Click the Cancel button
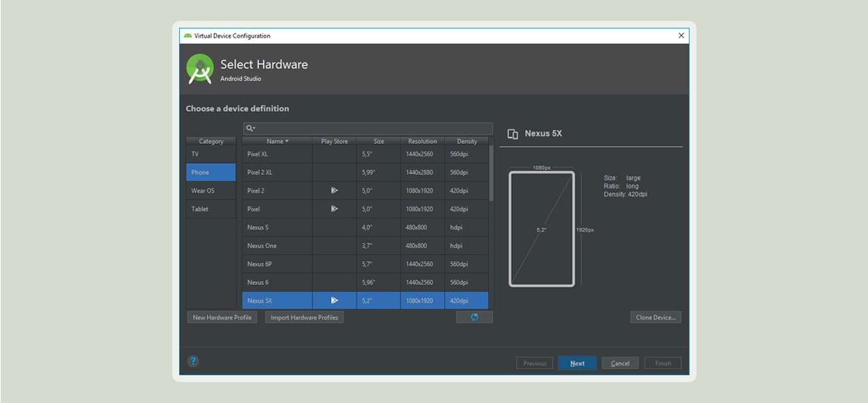 (620, 363)
